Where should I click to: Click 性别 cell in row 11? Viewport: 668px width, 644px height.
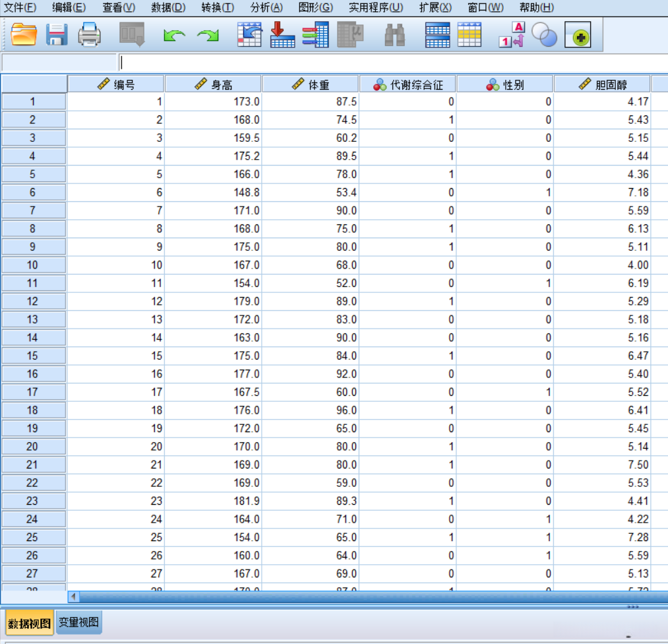pos(505,283)
